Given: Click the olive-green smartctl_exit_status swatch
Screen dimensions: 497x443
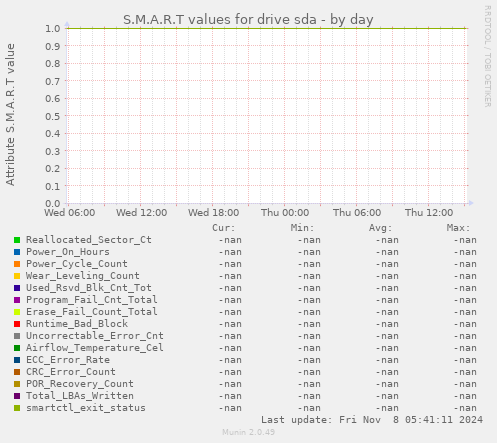Looking at the screenshot, I should [17, 408].
